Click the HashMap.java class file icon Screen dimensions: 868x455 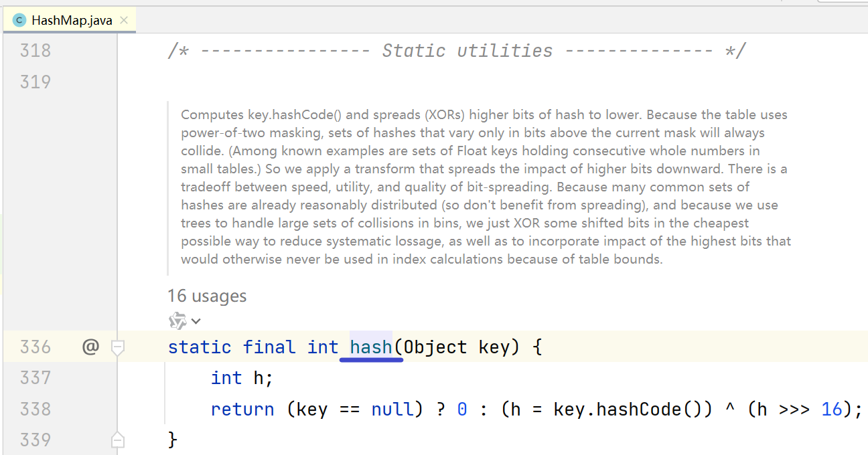click(x=19, y=20)
